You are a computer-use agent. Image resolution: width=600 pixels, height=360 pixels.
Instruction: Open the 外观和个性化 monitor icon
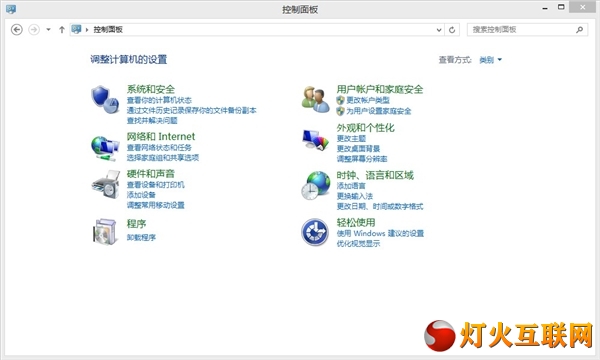[x=315, y=140]
